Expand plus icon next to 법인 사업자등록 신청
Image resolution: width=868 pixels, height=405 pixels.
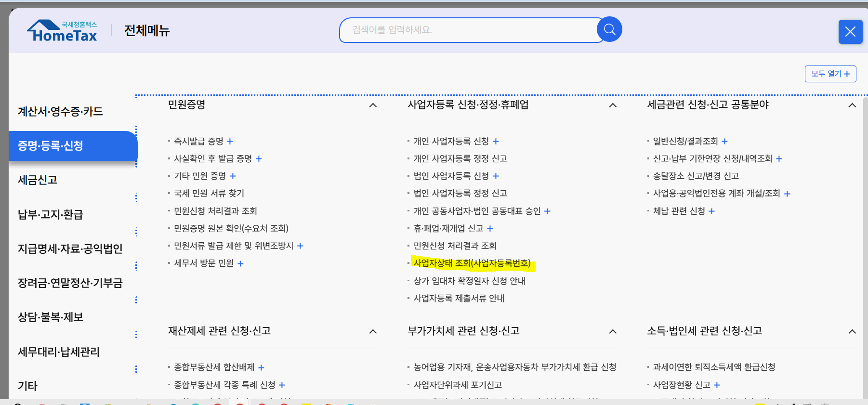496,176
